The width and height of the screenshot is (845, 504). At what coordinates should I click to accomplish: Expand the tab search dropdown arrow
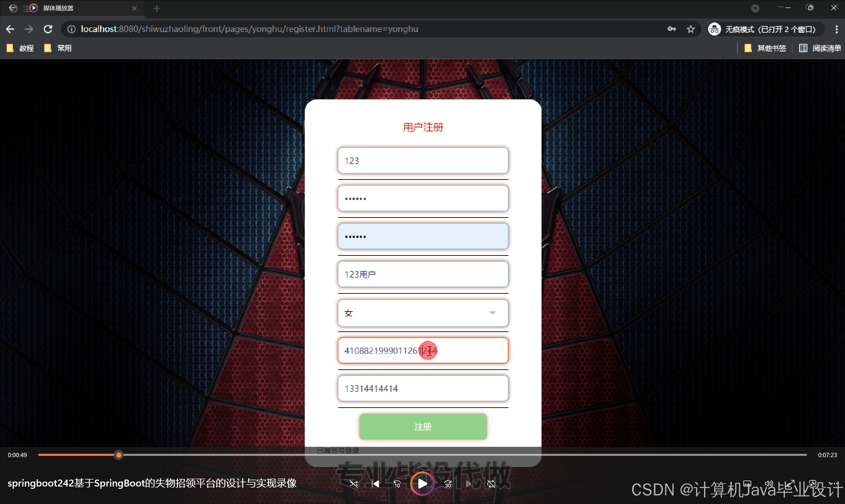pyautogui.click(x=755, y=8)
